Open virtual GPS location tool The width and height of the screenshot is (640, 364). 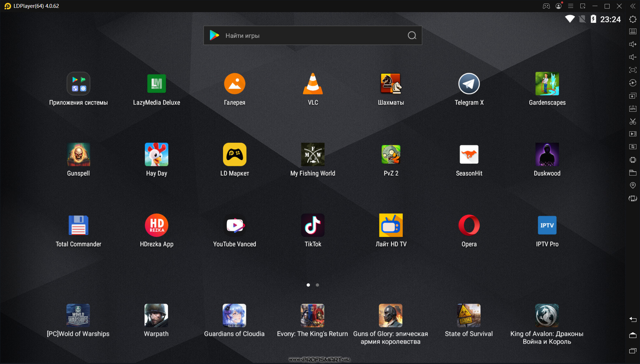pyautogui.click(x=632, y=185)
